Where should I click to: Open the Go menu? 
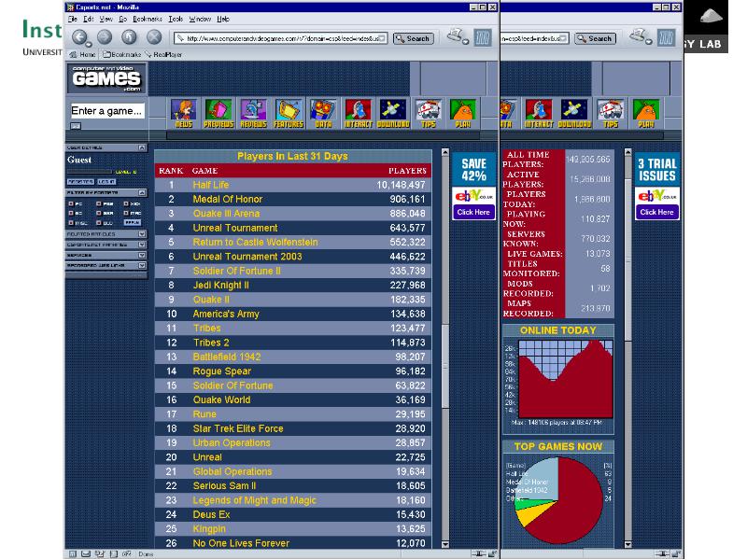tap(123, 19)
